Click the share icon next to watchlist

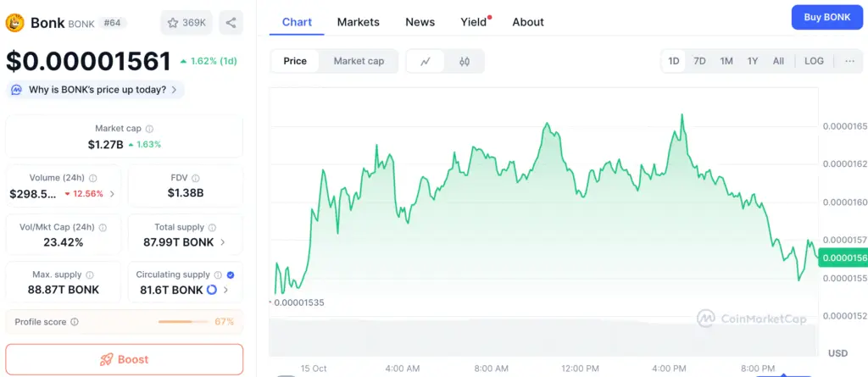[x=231, y=22]
